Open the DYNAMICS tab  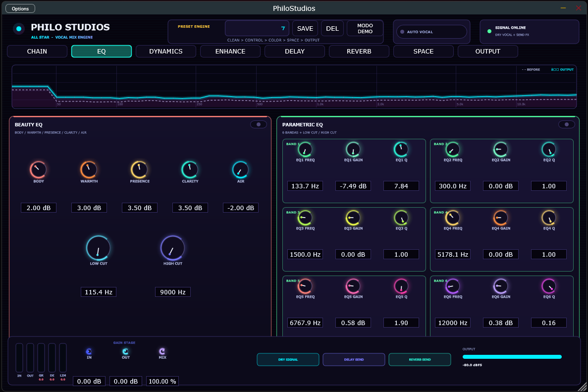pyautogui.click(x=166, y=52)
